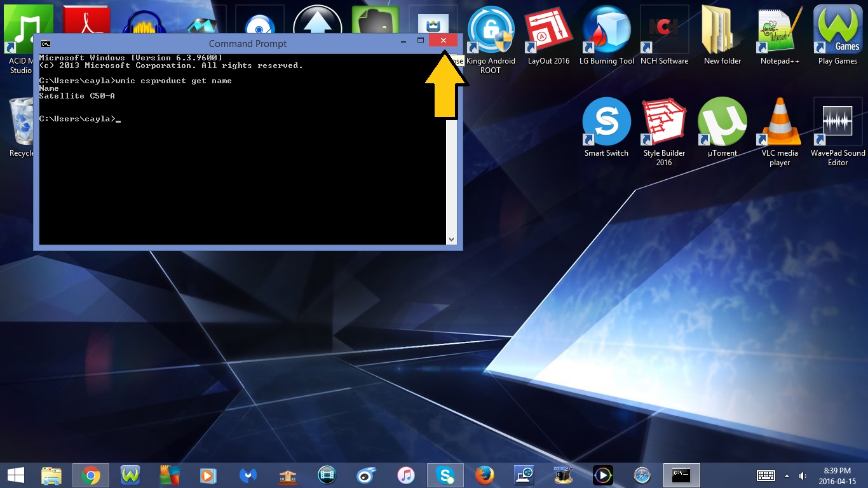Screen dimensions: 868x488
Task: Launch Firefox from the taskbar
Action: (x=485, y=475)
